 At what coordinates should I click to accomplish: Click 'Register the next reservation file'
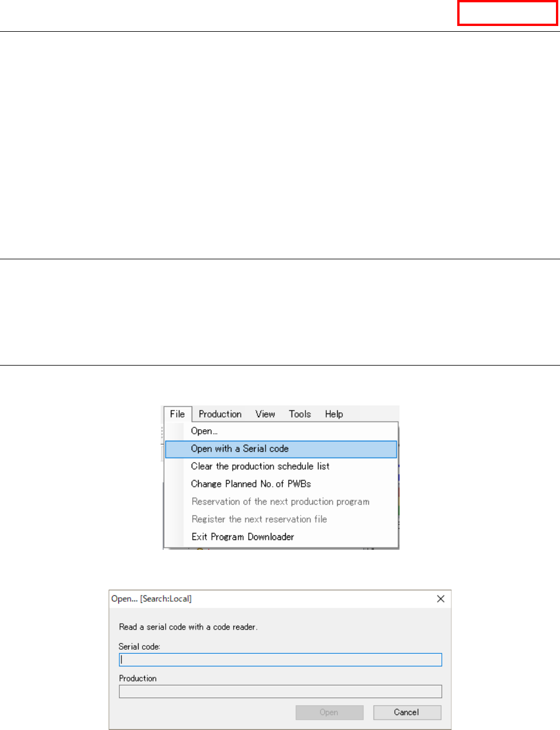pos(281,520)
